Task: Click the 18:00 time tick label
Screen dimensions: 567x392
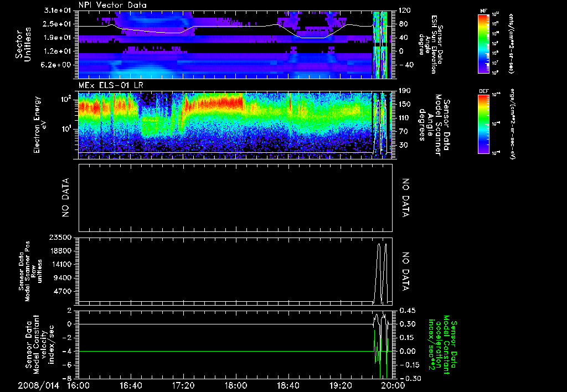Action: point(235,386)
